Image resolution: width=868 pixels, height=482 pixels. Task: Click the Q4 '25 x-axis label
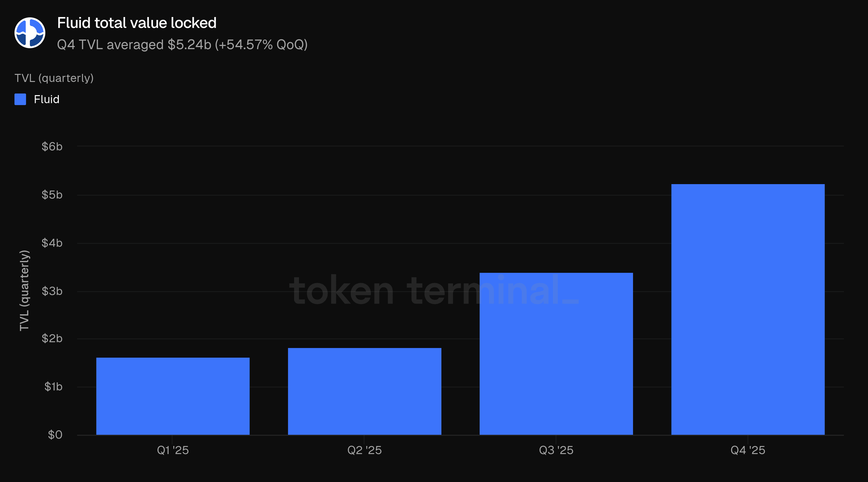[748, 450]
